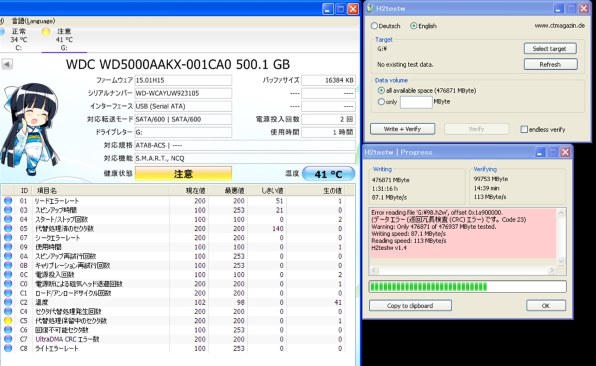
Task: Select the Deutsch language radio button
Action: pyautogui.click(x=374, y=26)
